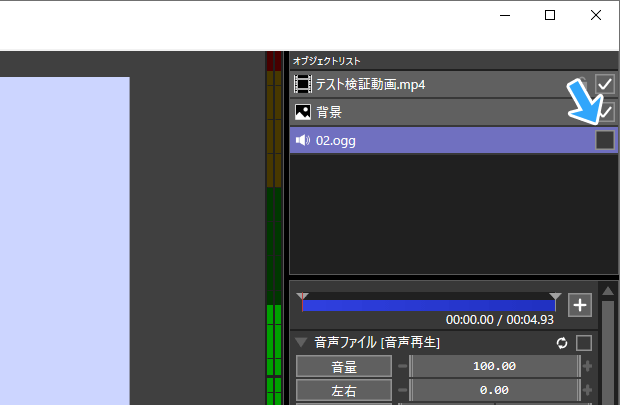Screen dimensions: 620x405
Task: Click the start marker of the keyframe timeline
Action: coord(302,296)
